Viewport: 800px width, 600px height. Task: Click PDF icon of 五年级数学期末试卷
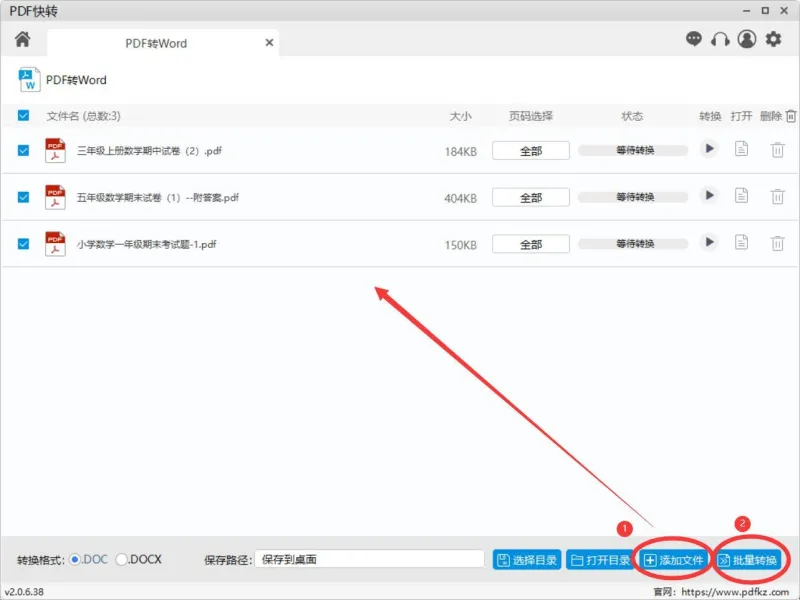(55, 197)
